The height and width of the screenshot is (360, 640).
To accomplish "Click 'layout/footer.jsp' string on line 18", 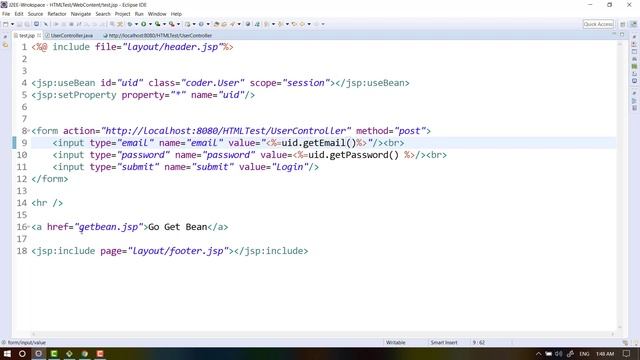I will 178,251.
